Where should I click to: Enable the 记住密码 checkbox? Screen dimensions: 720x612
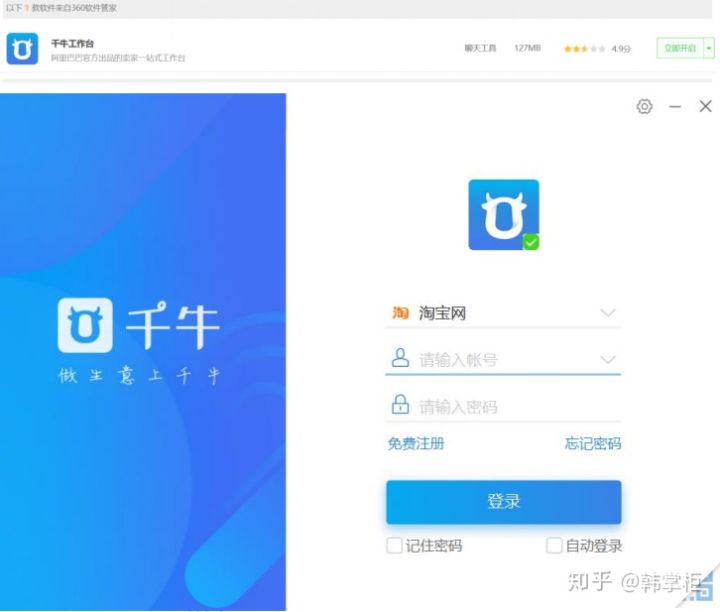(x=394, y=545)
